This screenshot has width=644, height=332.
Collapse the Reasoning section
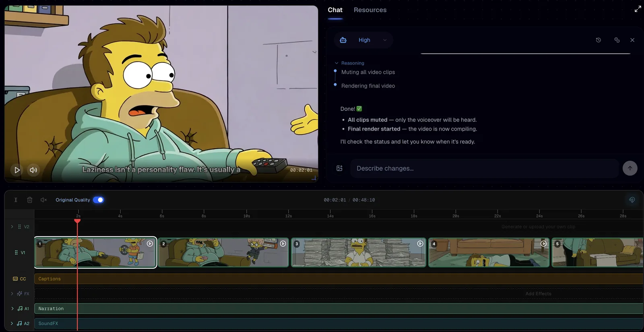point(349,63)
